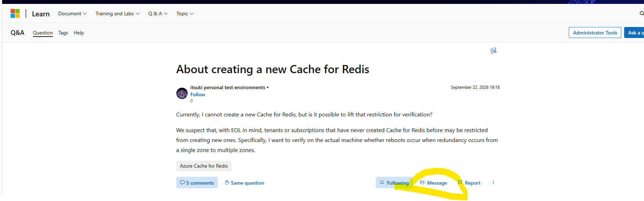Click the Microsoft logo icon

(x=15, y=13)
